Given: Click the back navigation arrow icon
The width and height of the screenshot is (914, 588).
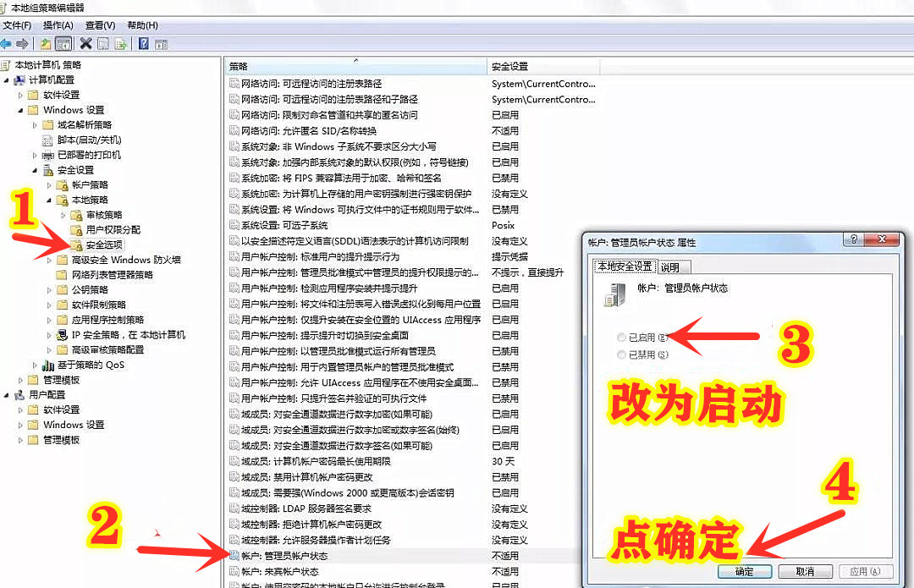Looking at the screenshot, I should pos(8,43).
